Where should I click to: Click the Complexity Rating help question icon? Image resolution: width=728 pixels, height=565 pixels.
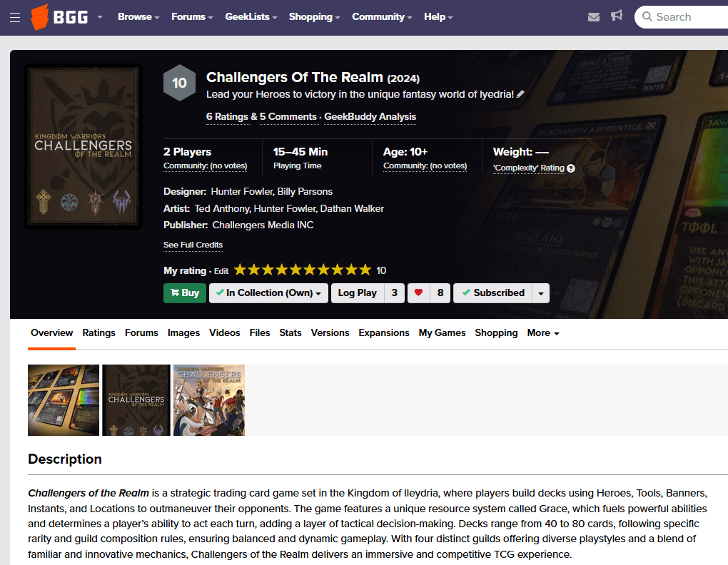(571, 168)
